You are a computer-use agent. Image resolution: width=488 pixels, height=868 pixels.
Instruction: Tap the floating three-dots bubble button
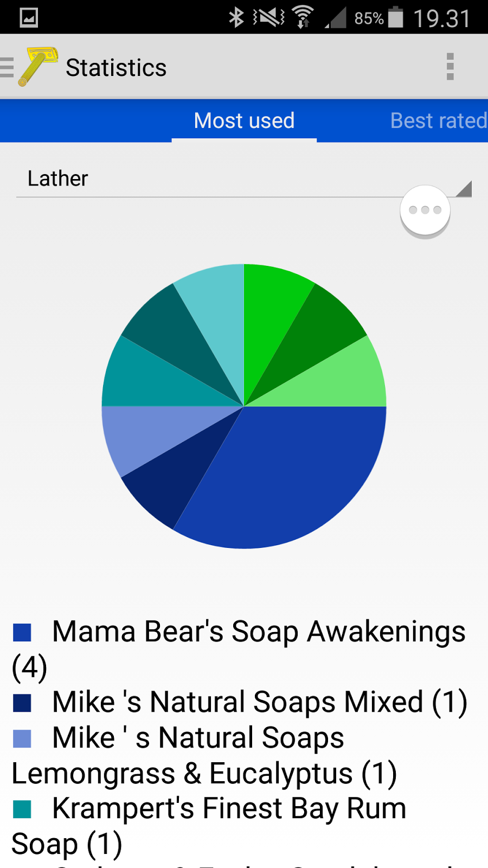point(425,210)
